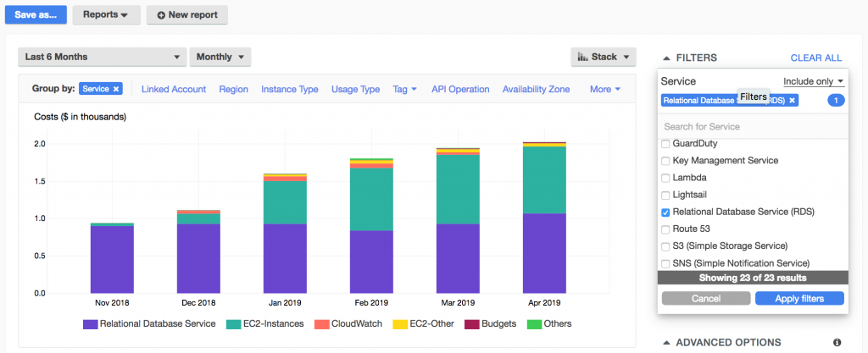
Task: Open the Monthly granularity dropdown
Action: tap(220, 58)
